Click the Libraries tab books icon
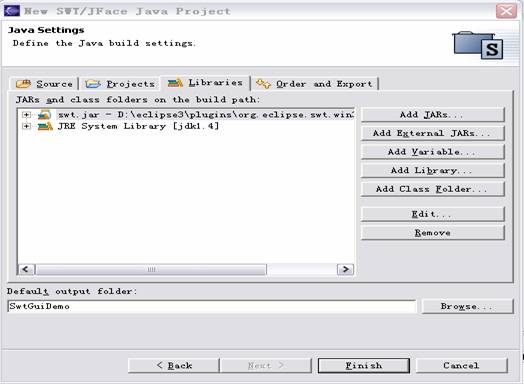Image resolution: width=524 pixels, height=384 pixels. pyautogui.click(x=175, y=82)
